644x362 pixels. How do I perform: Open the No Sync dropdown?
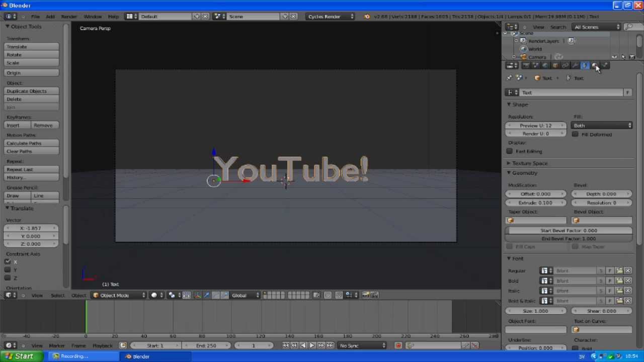[362, 345]
